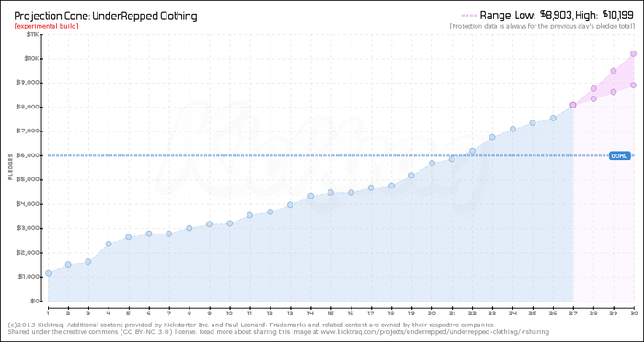Select the data point at day 6
644x342 pixels.
[149, 234]
